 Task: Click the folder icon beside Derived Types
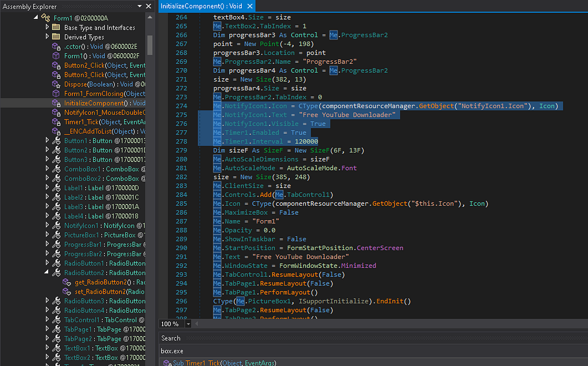tap(56, 36)
